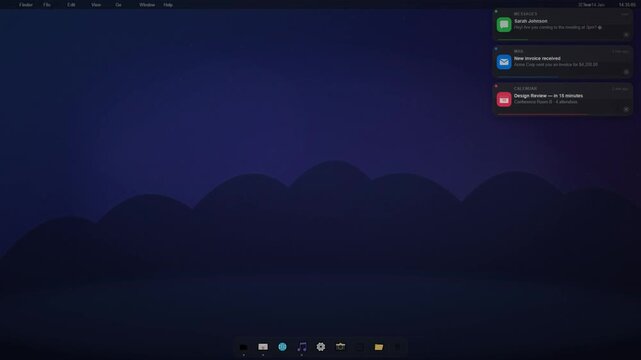This screenshot has width=641, height=360.
Task: Open the File menu
Action: 47,5
